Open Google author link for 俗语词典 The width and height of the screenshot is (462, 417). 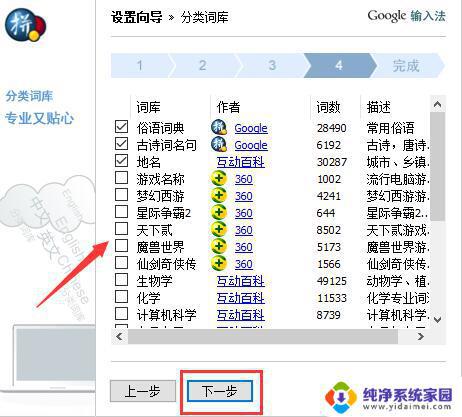coord(251,128)
